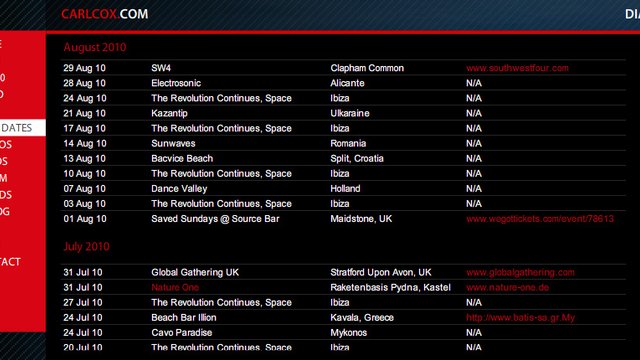Screen dimensions: 640x360
Task: Click The Revolution Continues in 17 Aug row
Action: pyautogui.click(x=221, y=129)
